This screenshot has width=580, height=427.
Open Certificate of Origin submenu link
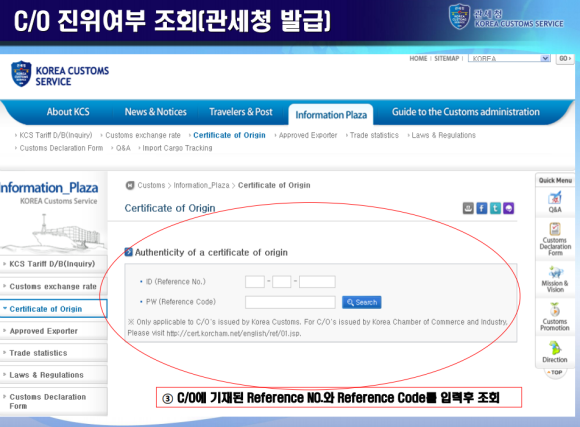pyautogui.click(x=229, y=135)
